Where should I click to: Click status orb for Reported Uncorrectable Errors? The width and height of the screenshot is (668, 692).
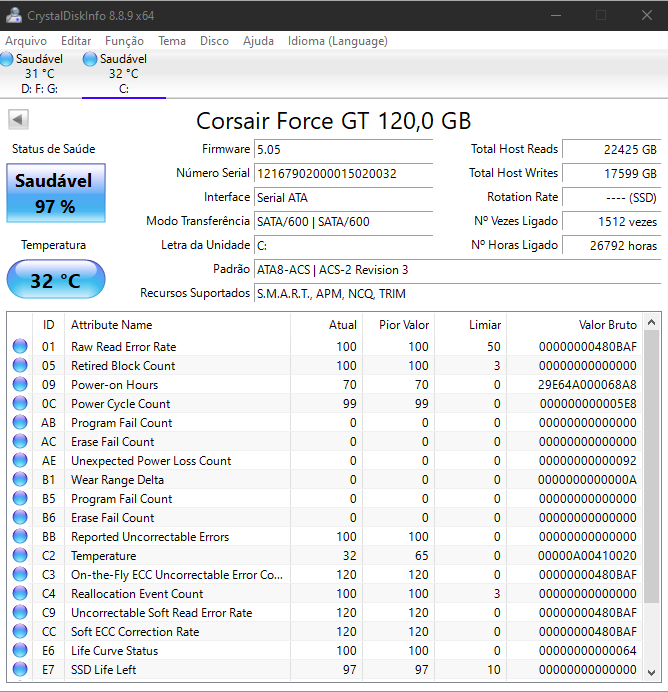20,536
